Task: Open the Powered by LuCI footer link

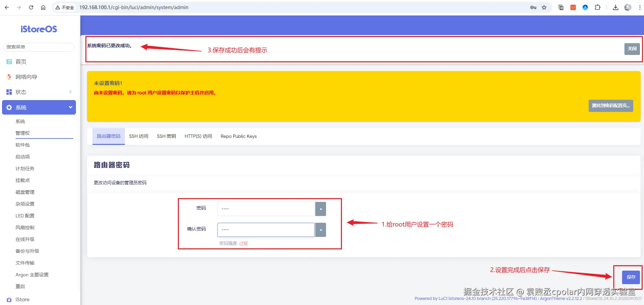Action: point(476,299)
